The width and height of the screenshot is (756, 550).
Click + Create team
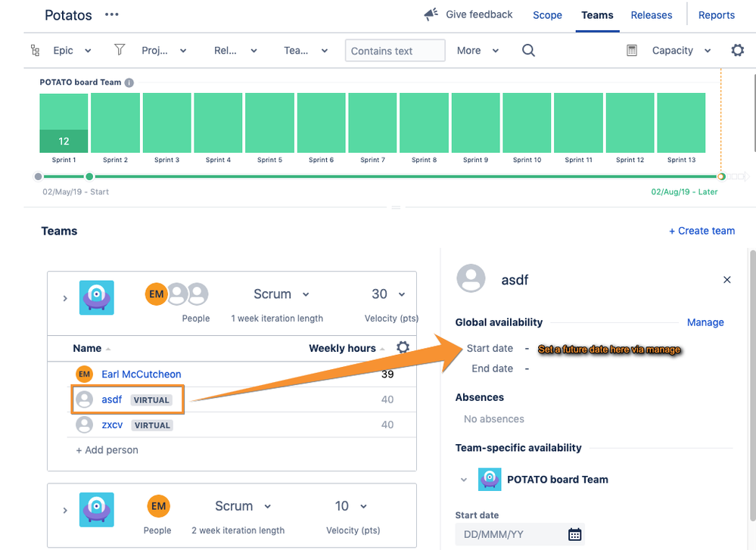[702, 231]
